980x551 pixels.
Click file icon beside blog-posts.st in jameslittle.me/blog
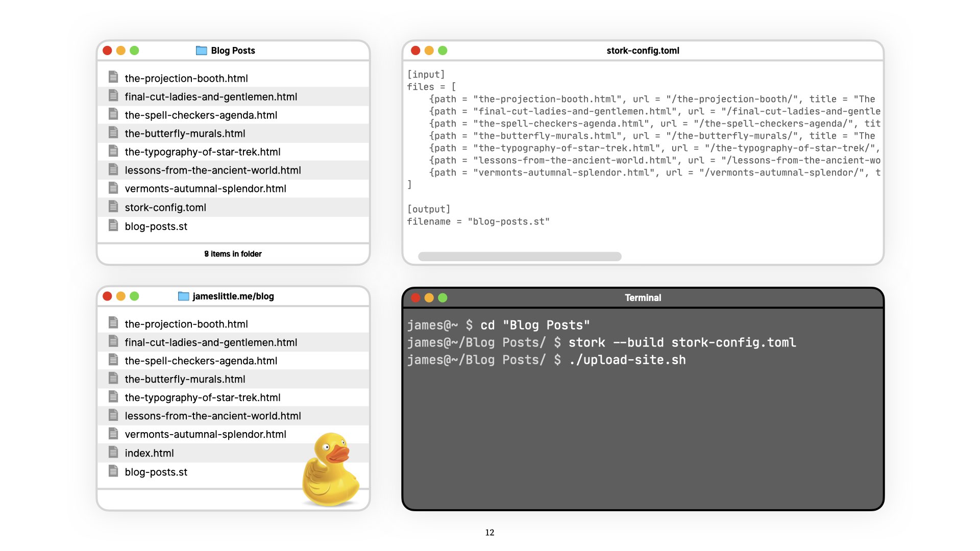[113, 471]
